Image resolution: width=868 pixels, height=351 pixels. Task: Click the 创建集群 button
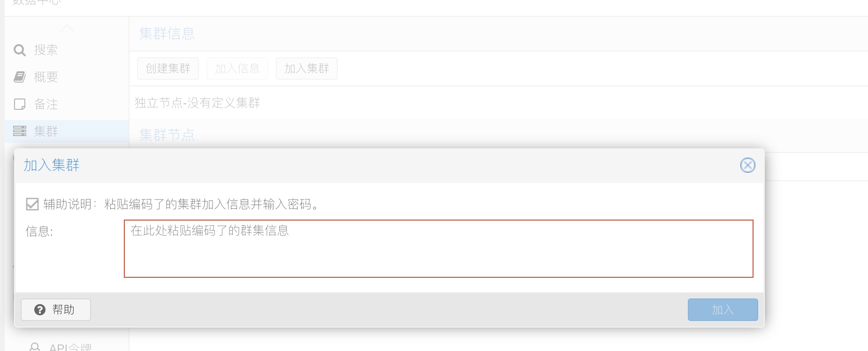(x=168, y=69)
